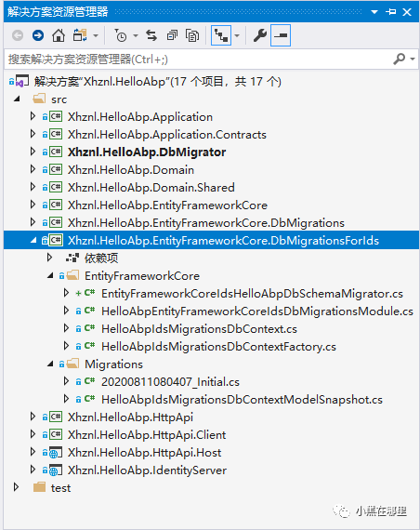The height and width of the screenshot is (530, 420).
Task: Click the Migrations folder icon
Action: [x=73, y=364]
